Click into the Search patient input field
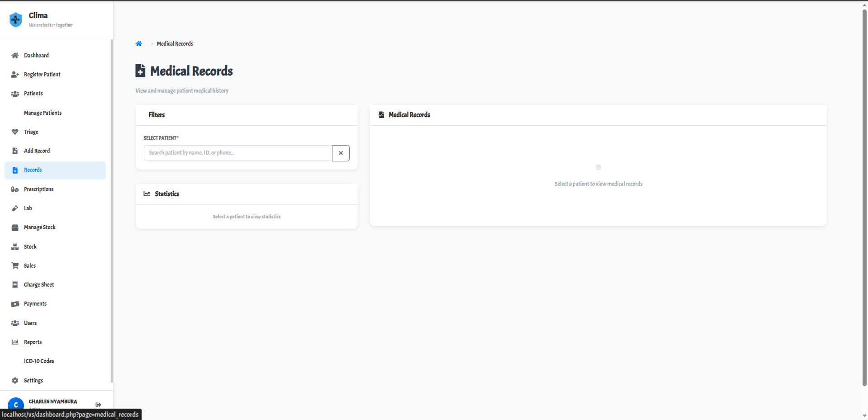This screenshot has width=868, height=420. (x=238, y=153)
